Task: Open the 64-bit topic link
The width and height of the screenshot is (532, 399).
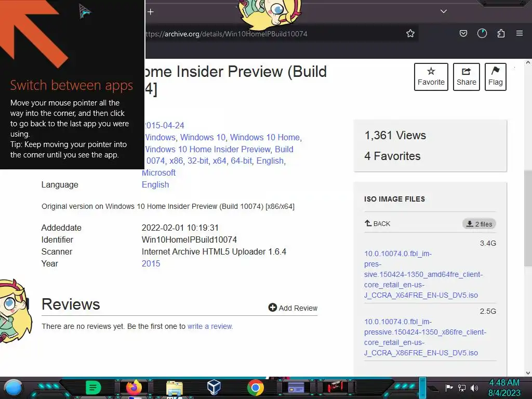Action: coord(241,161)
